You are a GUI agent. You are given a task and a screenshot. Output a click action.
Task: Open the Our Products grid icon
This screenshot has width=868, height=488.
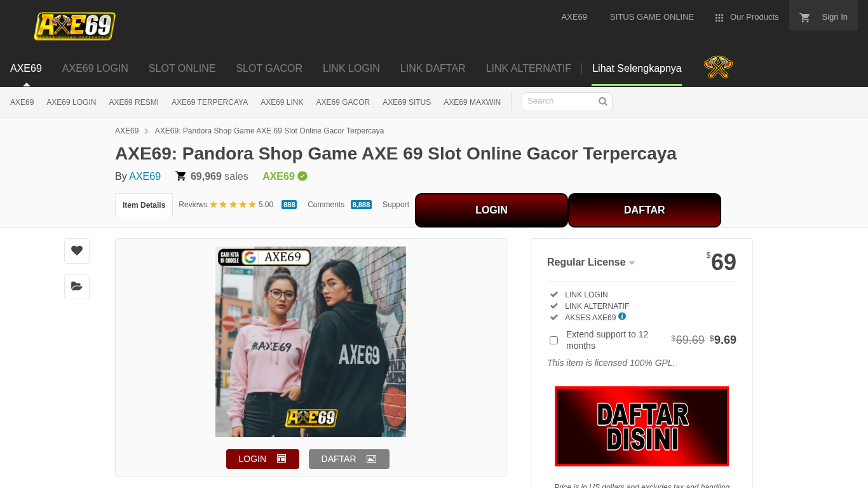[x=719, y=18]
